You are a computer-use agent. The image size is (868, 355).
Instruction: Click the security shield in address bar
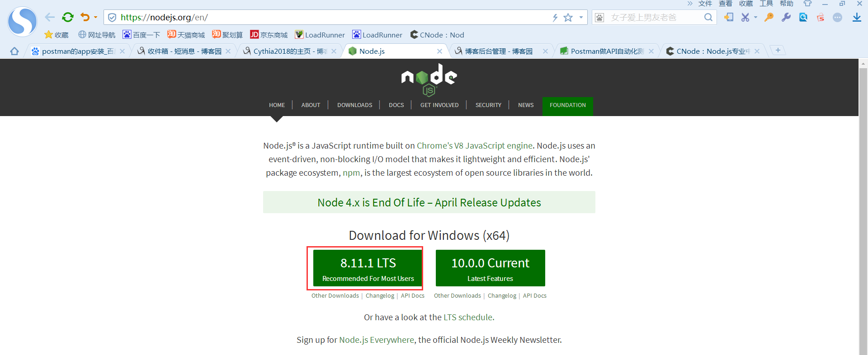click(x=112, y=17)
